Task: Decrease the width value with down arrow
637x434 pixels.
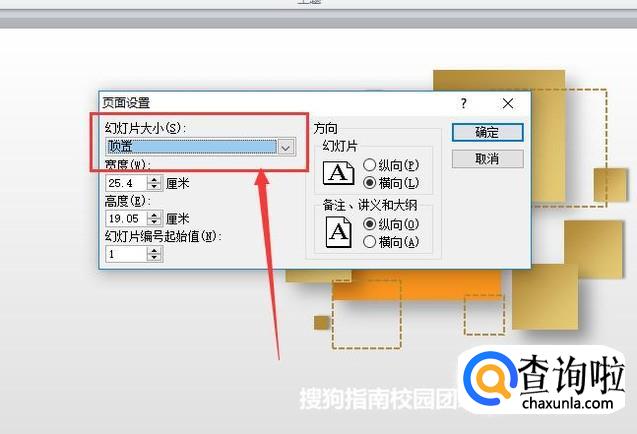Action: [154, 187]
